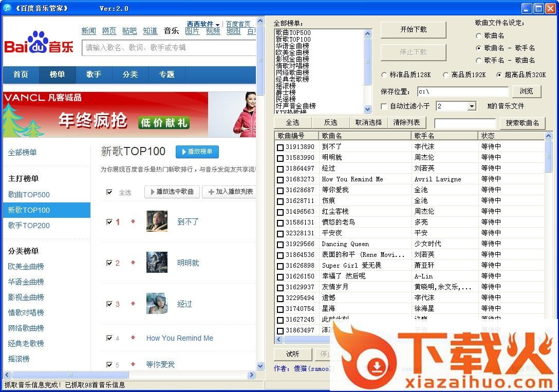Uncheck the 全选 checkbox in the web page
Screen dimensions: 559x392
pyautogui.click(x=109, y=193)
